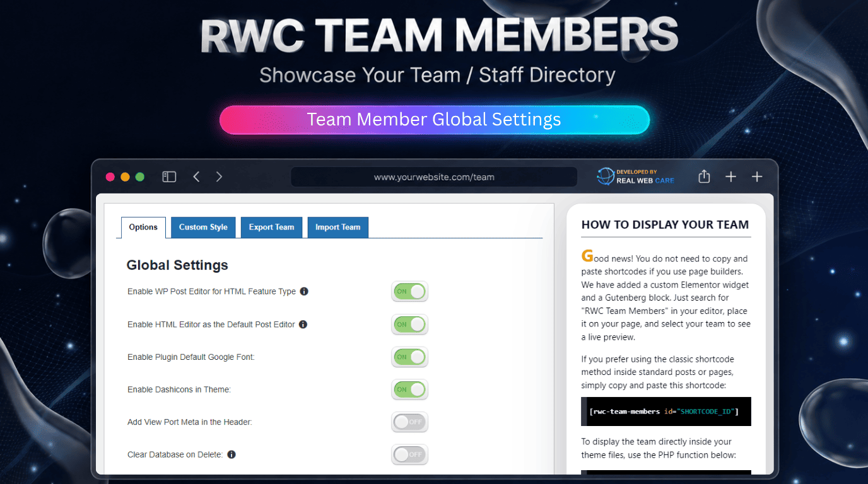Click HOW TO DISPLAY YOUR TEAM heading

tap(665, 225)
